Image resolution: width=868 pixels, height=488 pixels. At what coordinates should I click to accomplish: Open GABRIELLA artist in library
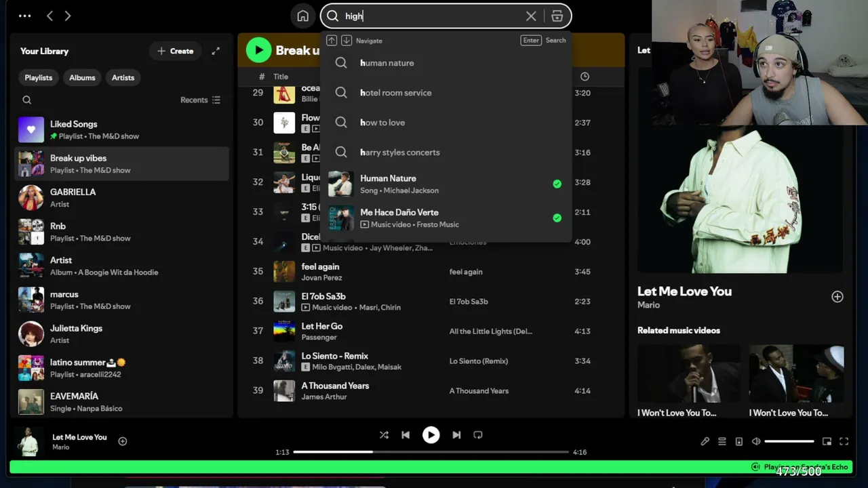(x=122, y=198)
